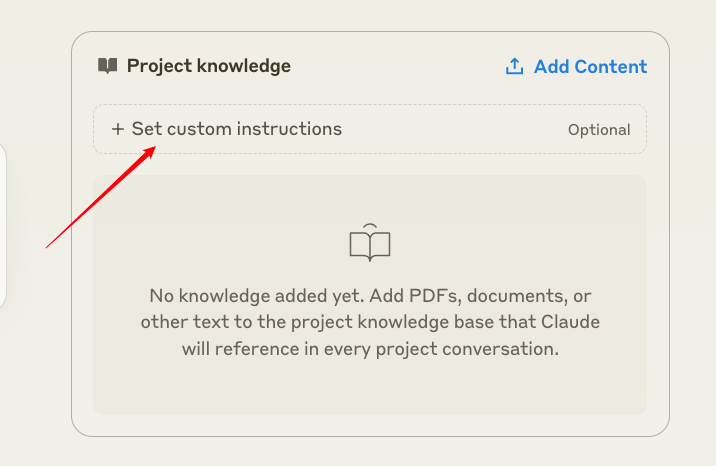Click the book icon beside Project knowledge
Image resolution: width=716 pixels, height=466 pixels.
pyautogui.click(x=107, y=66)
